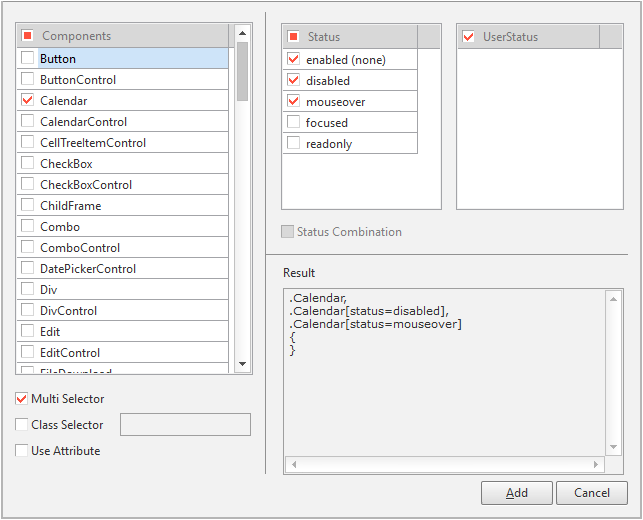This screenshot has width=643, height=520.
Task: Toggle the Components header select-all checkbox
Action: 28,37
